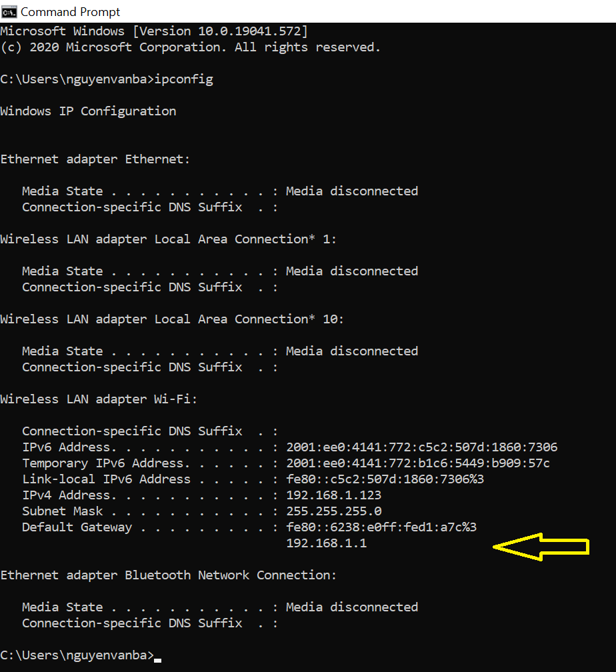Click the Ethernet adapter Ethernet heading

click(95, 159)
